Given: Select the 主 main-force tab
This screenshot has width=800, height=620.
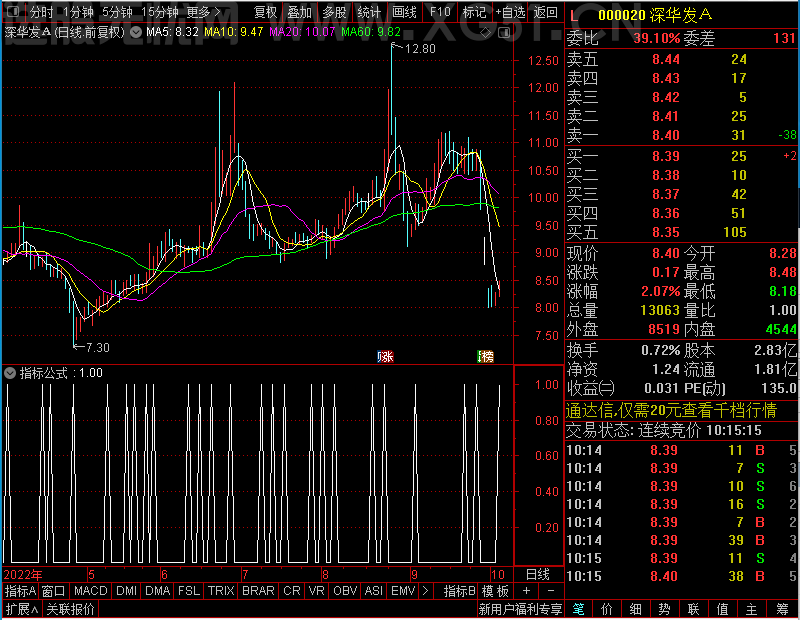Looking at the screenshot, I should pos(752,609).
